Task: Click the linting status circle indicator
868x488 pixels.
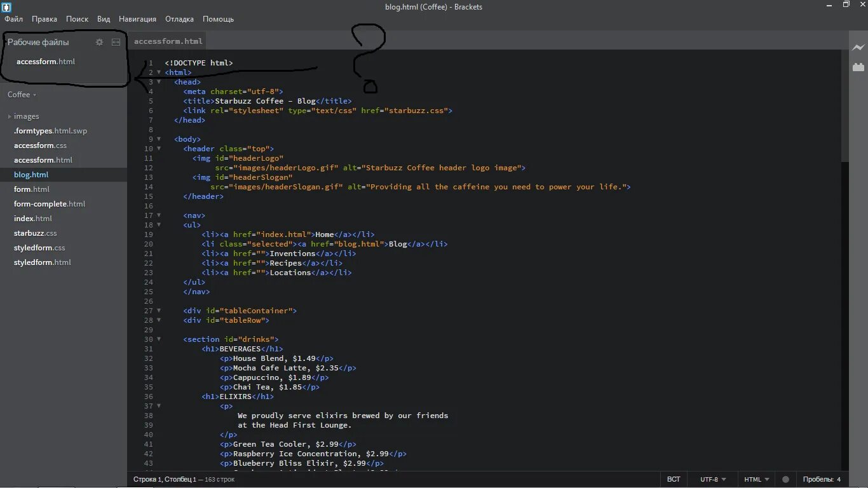Action: pyautogui.click(x=785, y=480)
